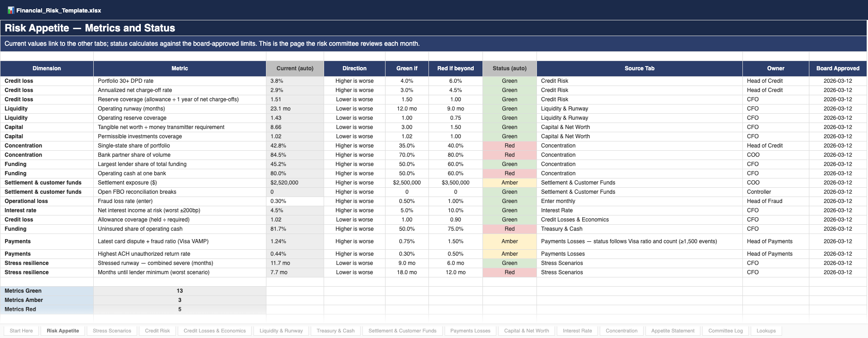Screen dimensions: 868x338
Task: Click the Single-state share of portfolio cell
Action: [x=180, y=146]
